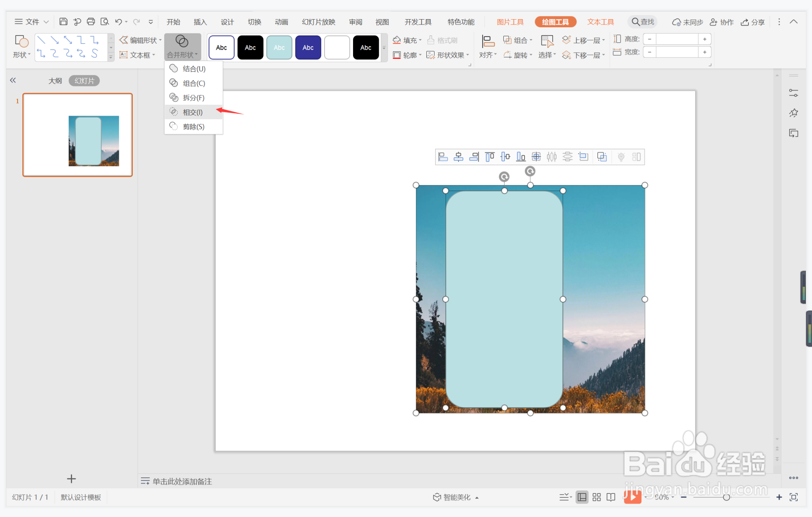812x517 pixels.
Task: Select the straight line shape
Action: 41,40
